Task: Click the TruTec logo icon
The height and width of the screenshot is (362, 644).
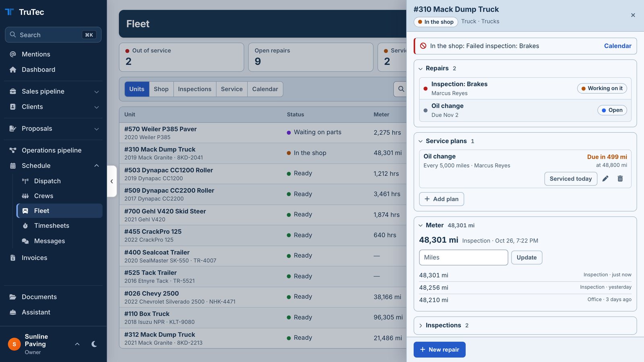Action: coord(9,12)
